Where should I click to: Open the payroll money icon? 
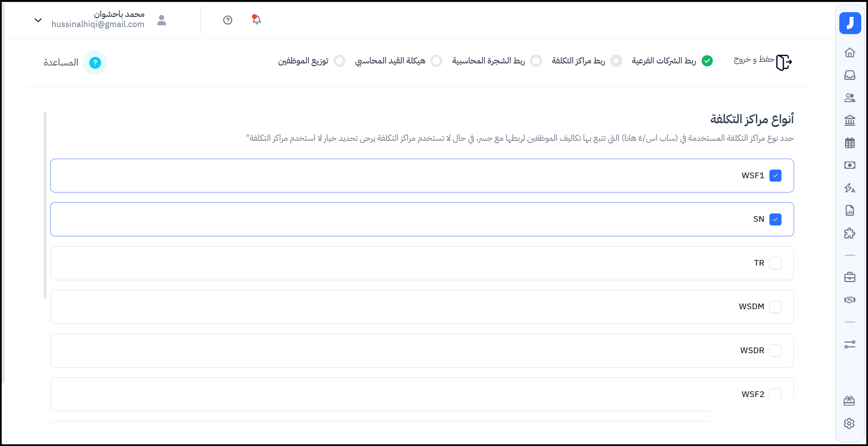tap(849, 165)
